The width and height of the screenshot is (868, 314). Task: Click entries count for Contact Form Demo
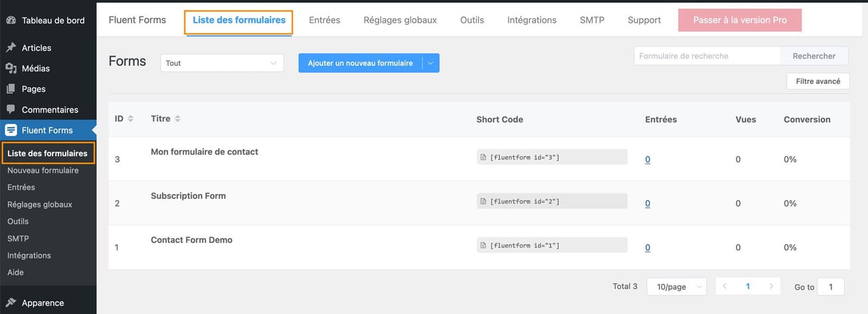(x=647, y=248)
